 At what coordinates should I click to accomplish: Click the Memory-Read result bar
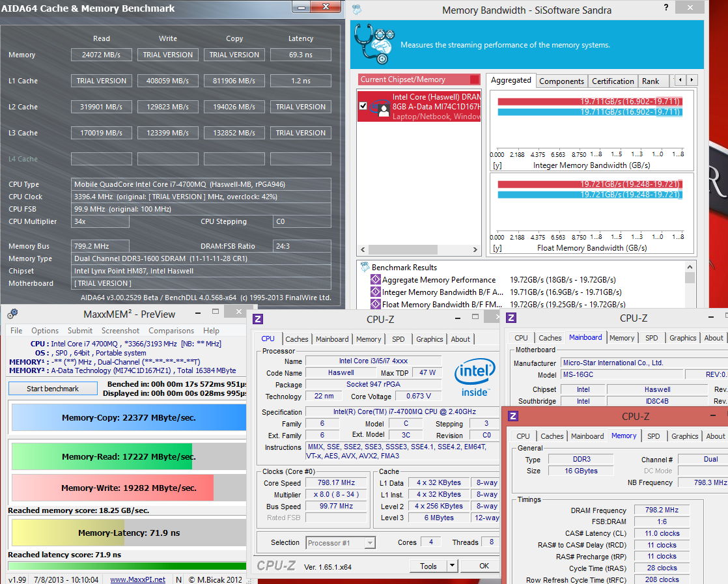(129, 456)
